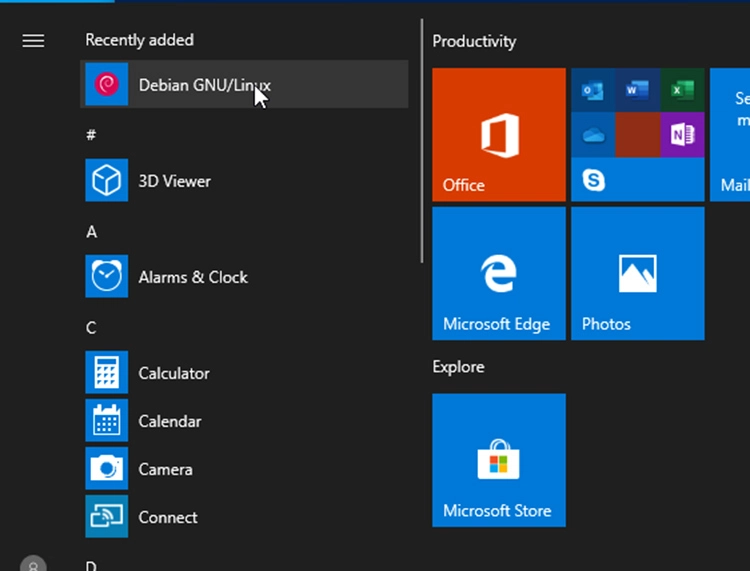Image resolution: width=750 pixels, height=571 pixels.
Task: Jump using the # letter header
Action: [91, 134]
